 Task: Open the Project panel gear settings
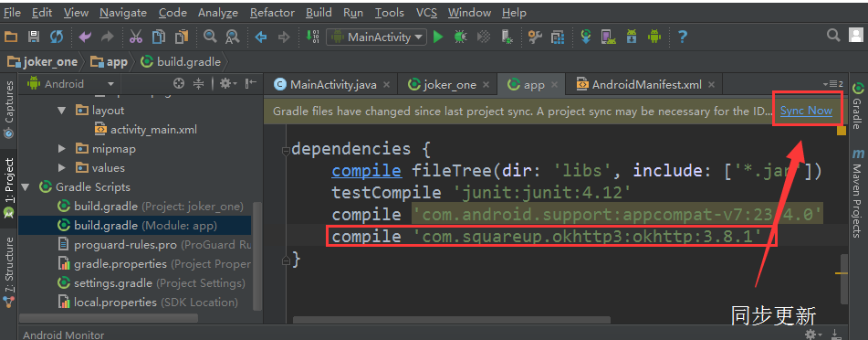(x=228, y=84)
